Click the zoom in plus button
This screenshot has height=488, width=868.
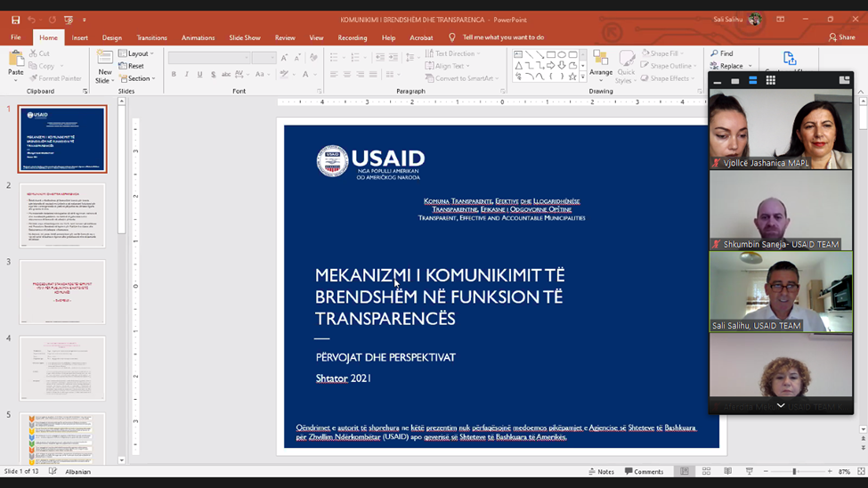[830, 471]
